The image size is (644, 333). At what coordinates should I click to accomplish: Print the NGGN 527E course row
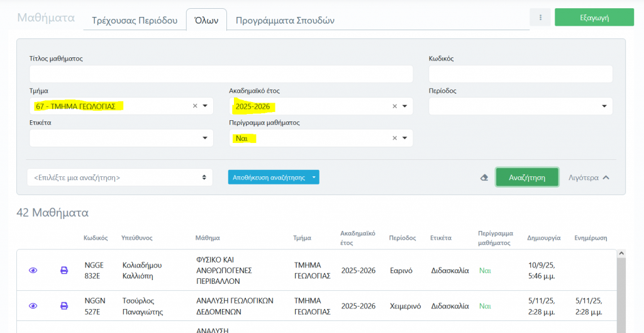click(64, 306)
